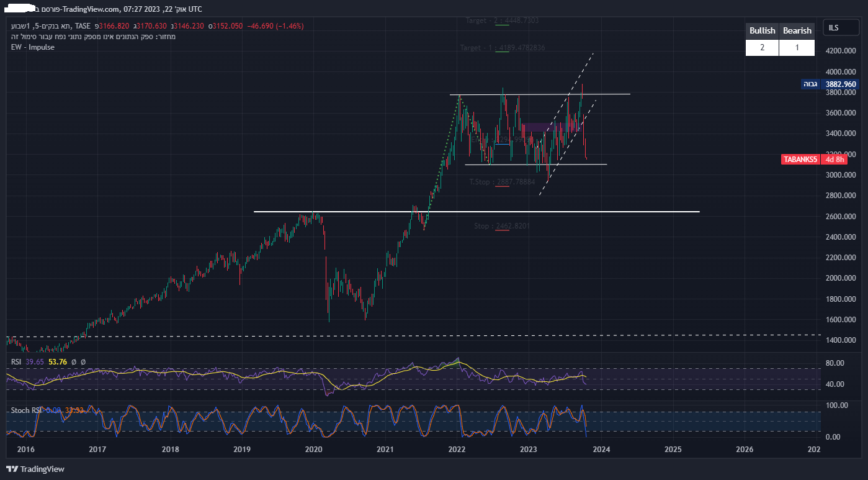This screenshot has height=480, width=868.
Task: Click the TASE exchange name in the legend
Action: tap(83, 26)
